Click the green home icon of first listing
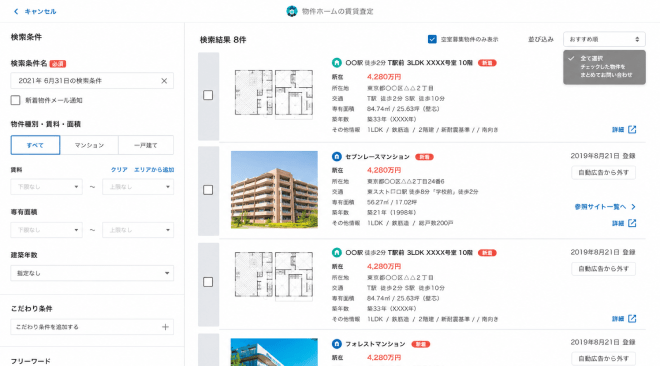Screen dimensions: 660x366 pyautogui.click(x=336, y=63)
